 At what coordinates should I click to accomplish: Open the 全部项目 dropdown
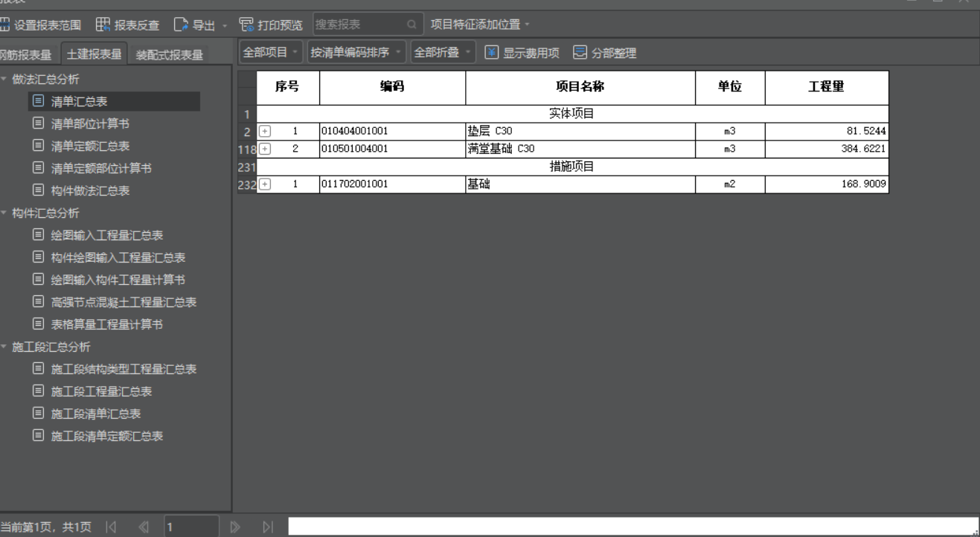(x=271, y=54)
